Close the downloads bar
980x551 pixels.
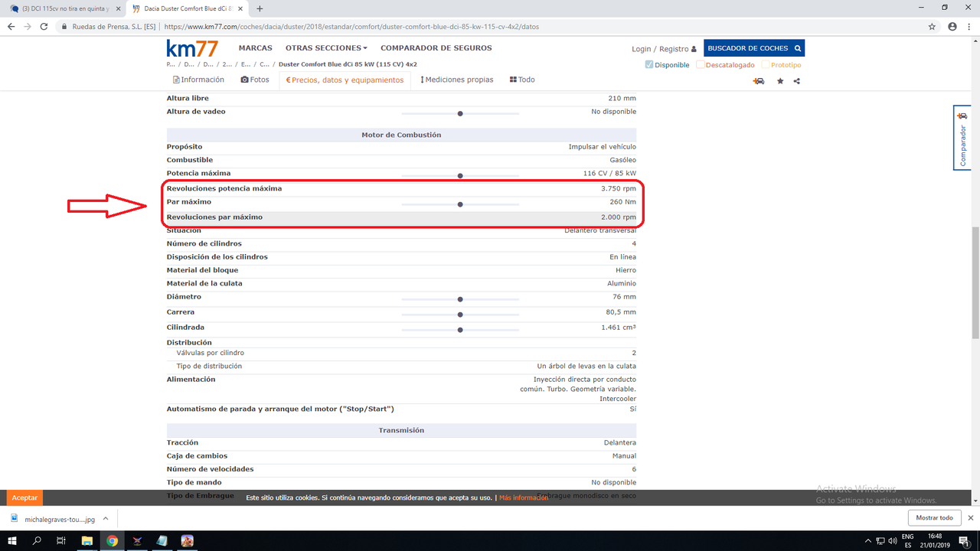[970, 517]
